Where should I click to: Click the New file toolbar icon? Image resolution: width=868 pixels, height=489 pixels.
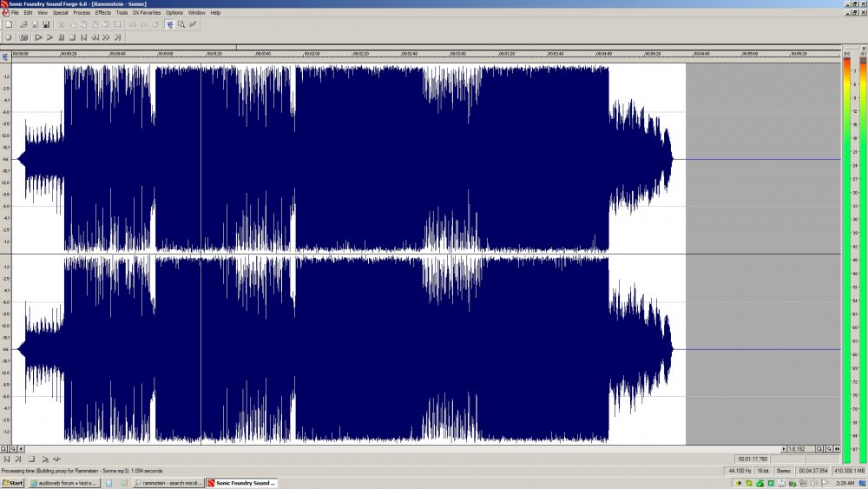pyautogui.click(x=9, y=24)
